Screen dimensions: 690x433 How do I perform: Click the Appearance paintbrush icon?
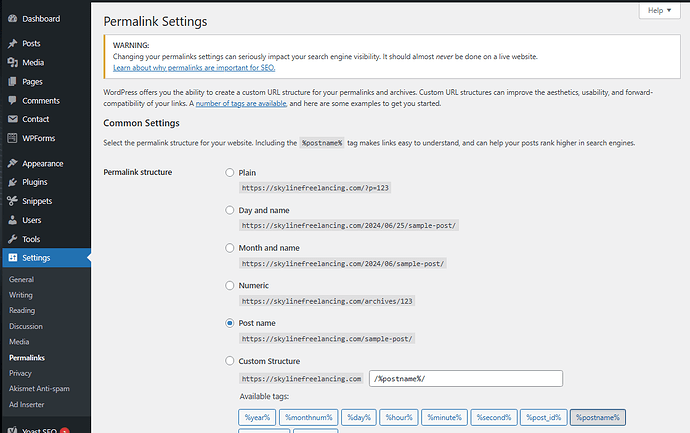[11, 163]
